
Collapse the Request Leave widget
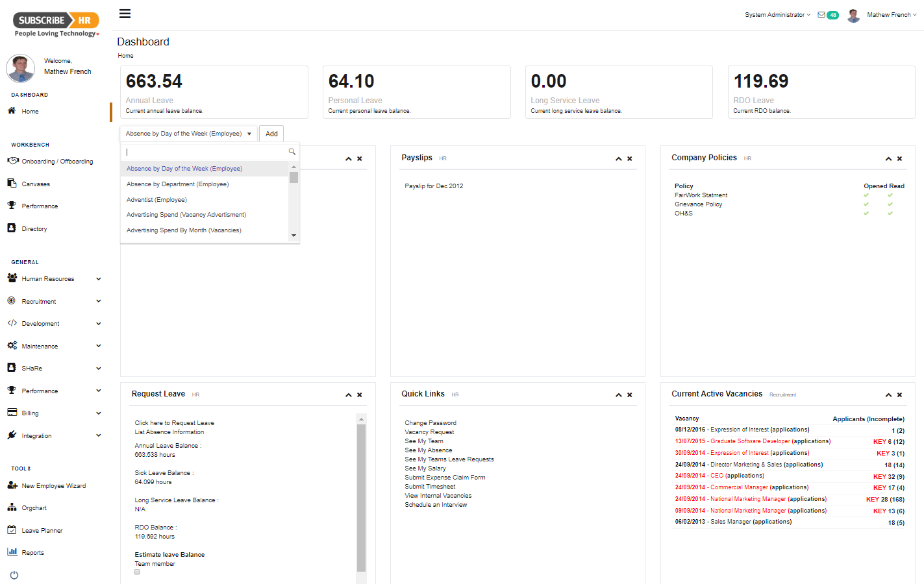pos(349,395)
